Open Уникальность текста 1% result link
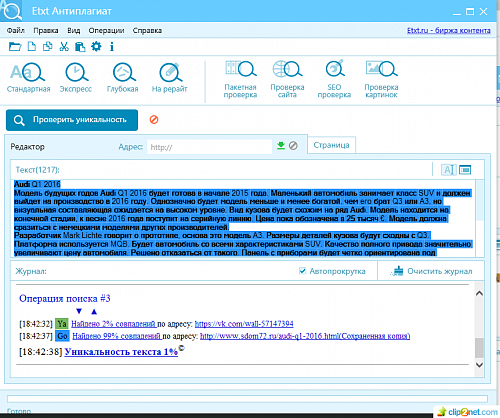 click(x=121, y=352)
